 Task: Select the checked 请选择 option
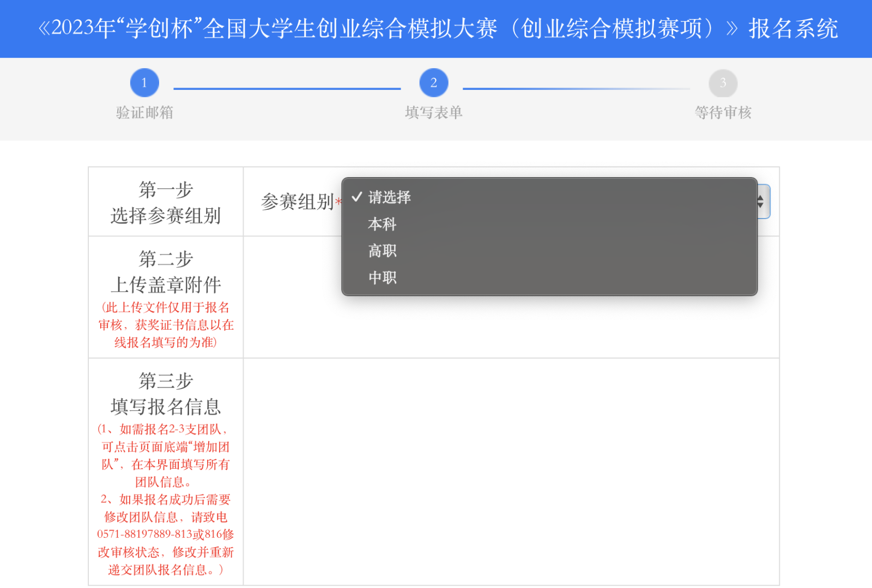point(549,197)
